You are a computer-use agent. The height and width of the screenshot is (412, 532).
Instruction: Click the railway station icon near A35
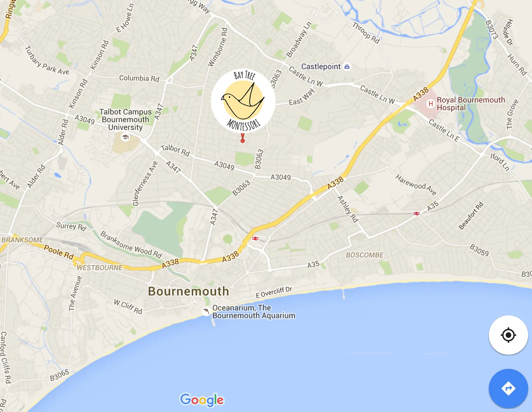point(416,214)
